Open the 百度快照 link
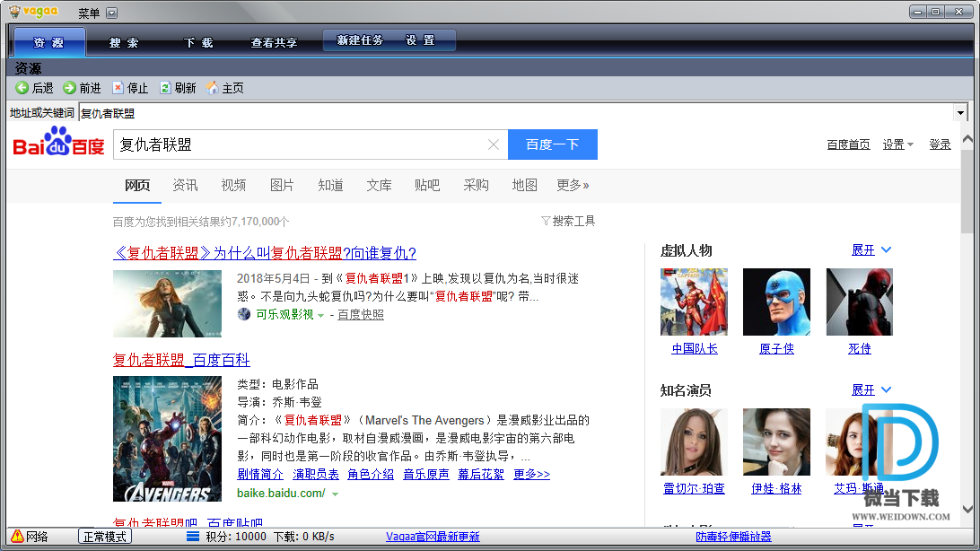The height and width of the screenshot is (551, 980). click(x=361, y=314)
